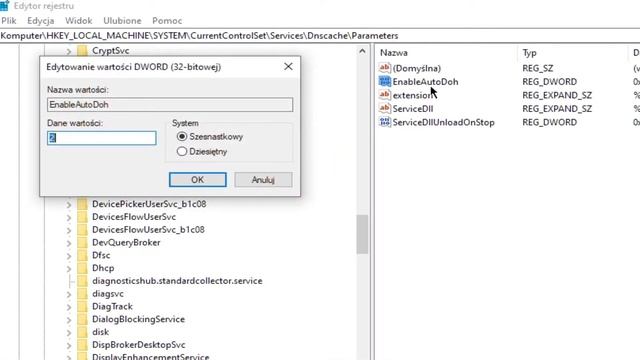Click the DevicesFlowUserSvc folder icon
This screenshot has width=640, height=360.
pyautogui.click(x=82, y=217)
